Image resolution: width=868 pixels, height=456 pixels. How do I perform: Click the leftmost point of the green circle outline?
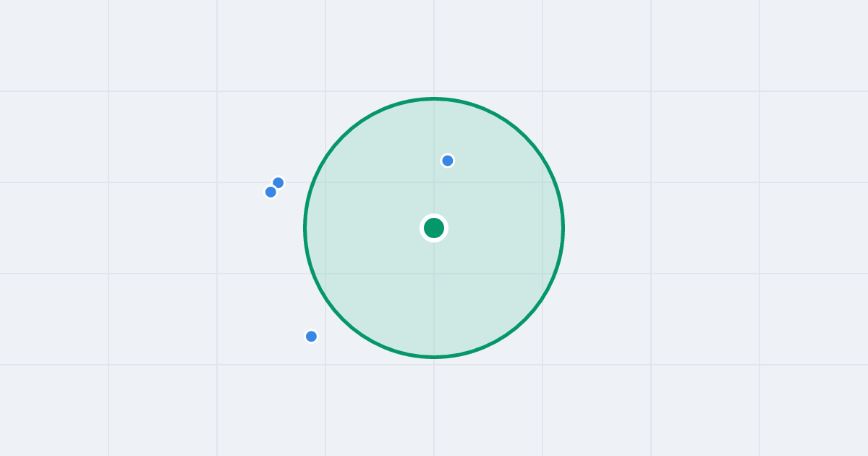pos(305,228)
